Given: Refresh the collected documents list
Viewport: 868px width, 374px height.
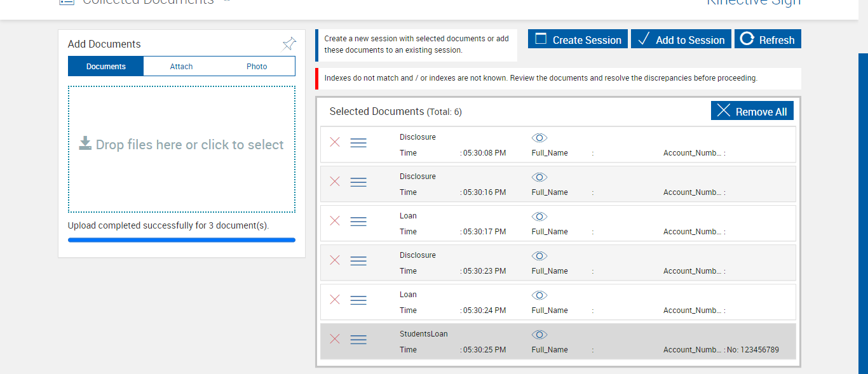Looking at the screenshot, I should click(768, 39).
